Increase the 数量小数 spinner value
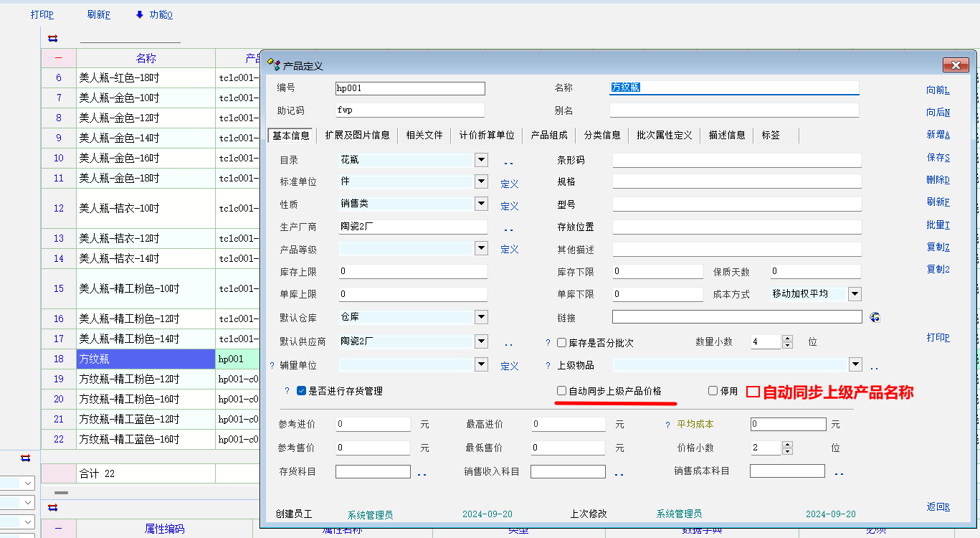980x538 pixels. tap(787, 339)
